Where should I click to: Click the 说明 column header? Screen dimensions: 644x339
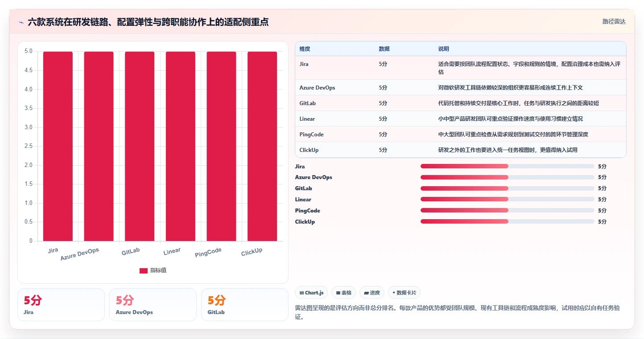point(444,49)
